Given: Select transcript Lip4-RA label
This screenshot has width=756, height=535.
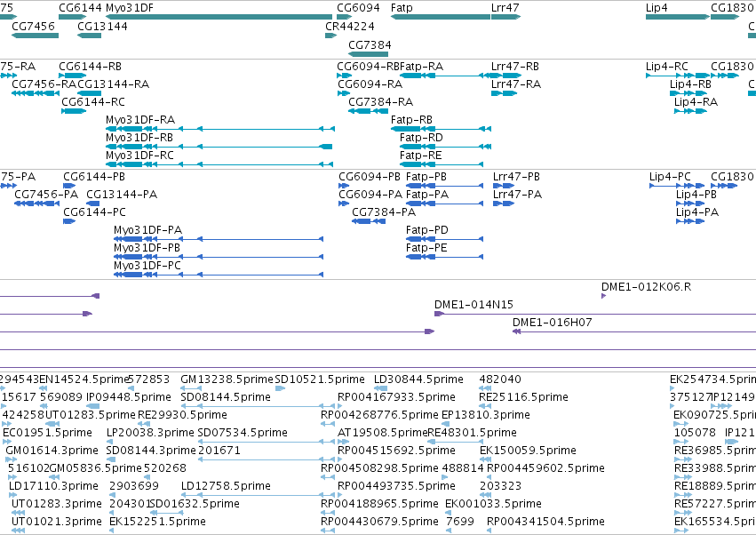Looking at the screenshot, I should tap(696, 102).
